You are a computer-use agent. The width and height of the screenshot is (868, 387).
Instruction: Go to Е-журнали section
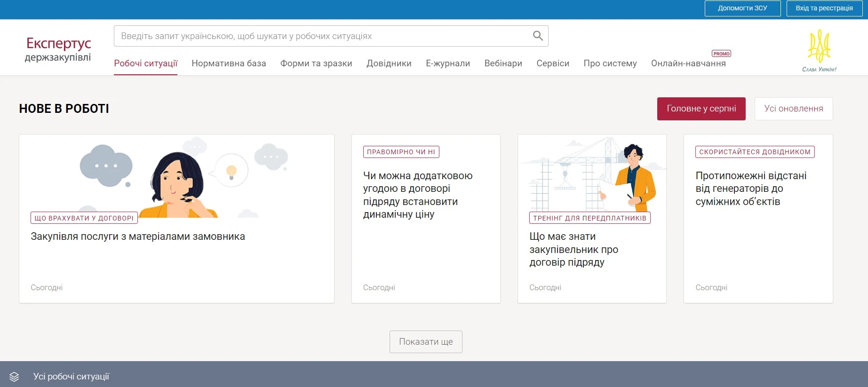coord(448,63)
